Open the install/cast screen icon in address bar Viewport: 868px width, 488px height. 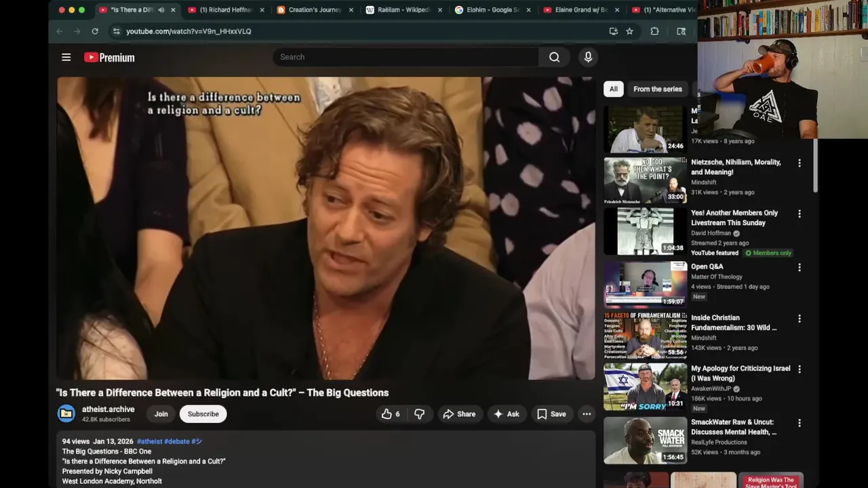click(613, 31)
